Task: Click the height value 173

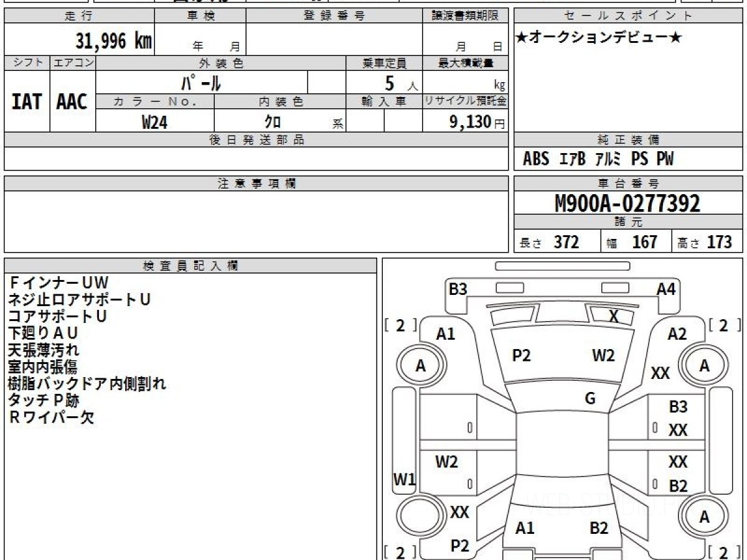Action: (x=719, y=242)
